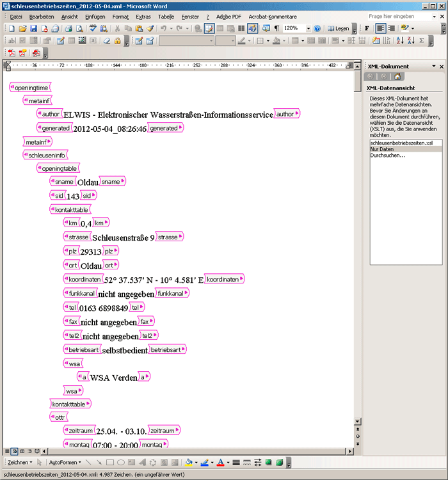The width and height of the screenshot is (448, 480).
Task: Click the forms protect lock icon
Action: 117,41
